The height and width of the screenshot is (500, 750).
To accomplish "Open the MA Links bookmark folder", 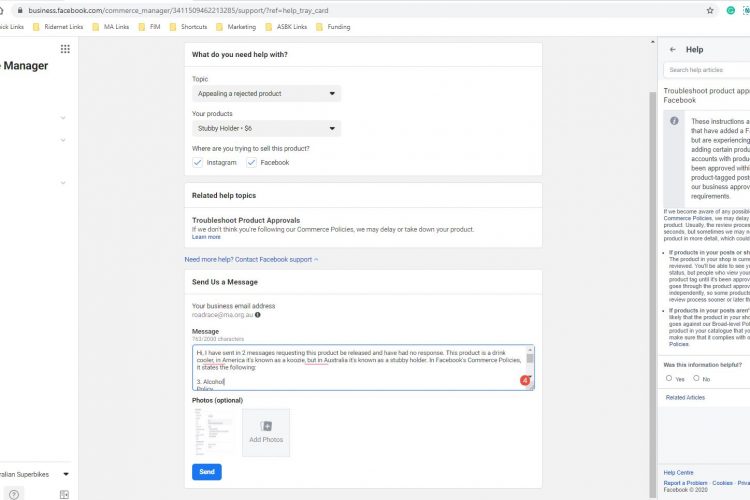I will 110,27.
